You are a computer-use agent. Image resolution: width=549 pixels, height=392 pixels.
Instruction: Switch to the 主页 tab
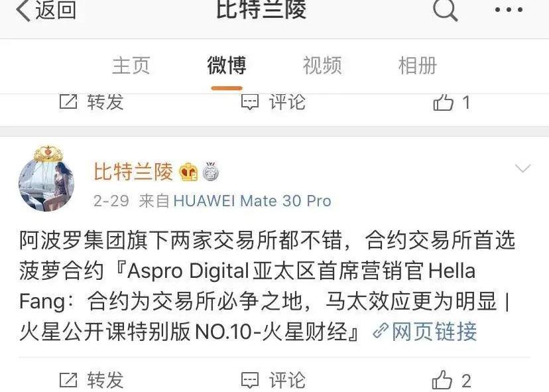(131, 66)
